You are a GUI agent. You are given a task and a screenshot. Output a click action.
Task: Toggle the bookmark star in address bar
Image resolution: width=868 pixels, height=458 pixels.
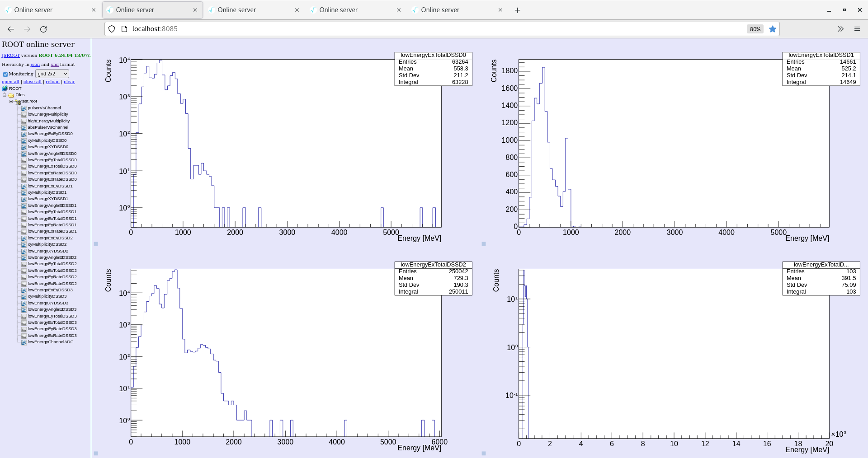[x=773, y=29]
